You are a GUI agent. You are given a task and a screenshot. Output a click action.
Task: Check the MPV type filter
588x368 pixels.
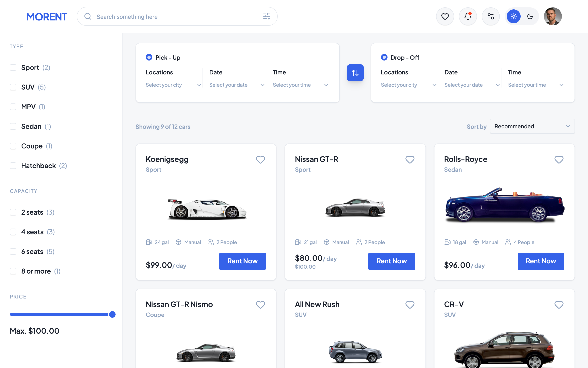tap(13, 107)
